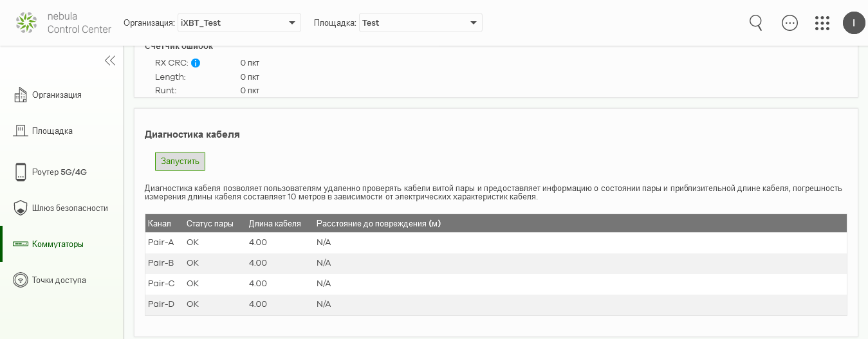868x339 pixels.
Task: Open the Точки доступа menu item
Action: [59, 280]
